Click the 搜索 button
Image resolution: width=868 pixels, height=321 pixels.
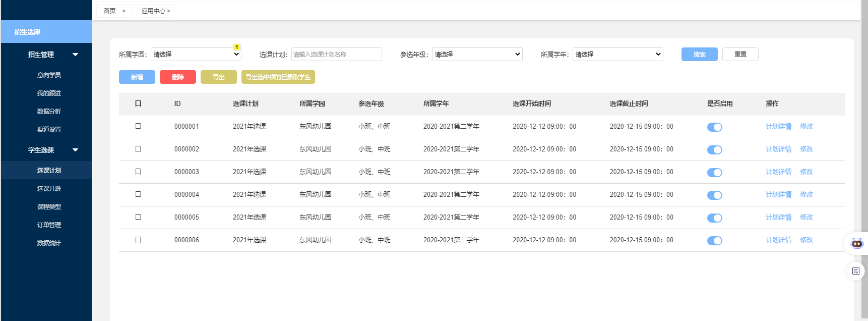pos(700,54)
